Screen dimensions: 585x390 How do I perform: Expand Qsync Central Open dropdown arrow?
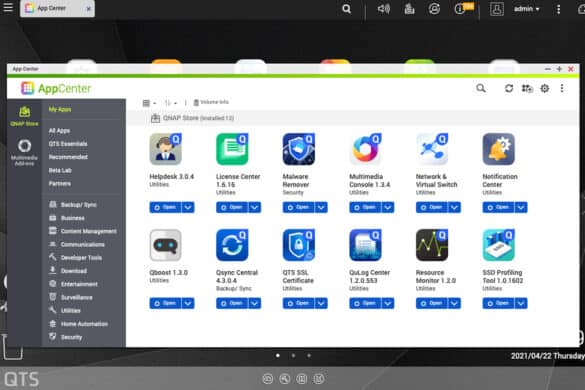(x=255, y=303)
